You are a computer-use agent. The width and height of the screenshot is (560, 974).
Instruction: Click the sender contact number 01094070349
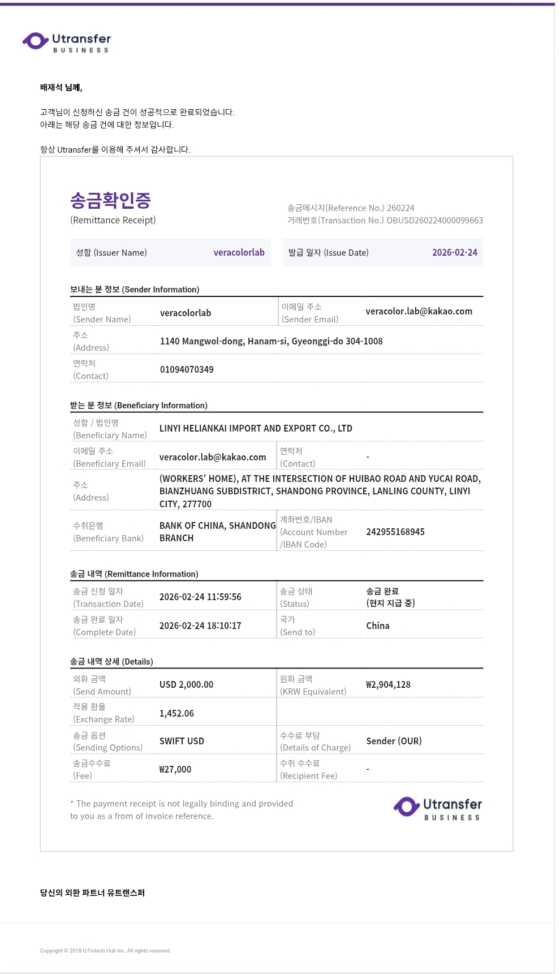[x=187, y=370]
